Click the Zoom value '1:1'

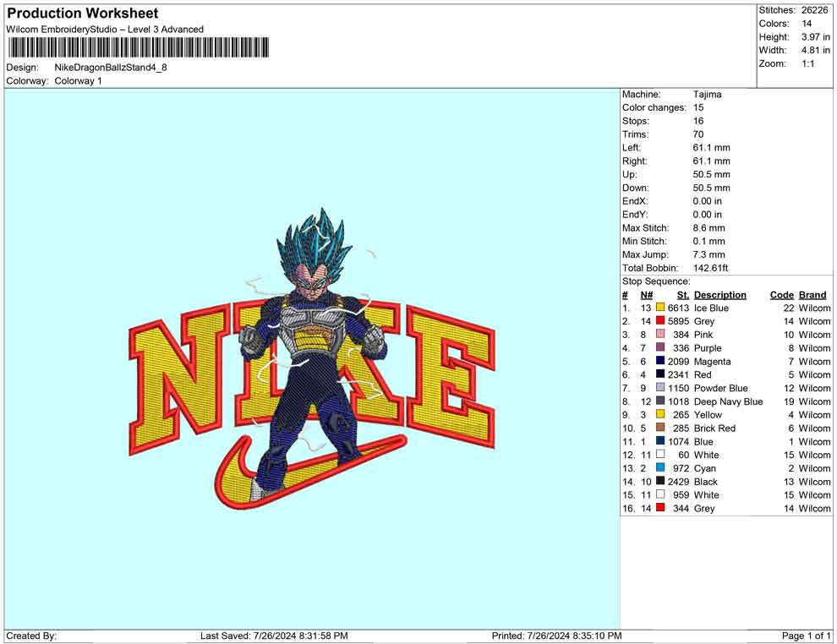click(x=808, y=63)
